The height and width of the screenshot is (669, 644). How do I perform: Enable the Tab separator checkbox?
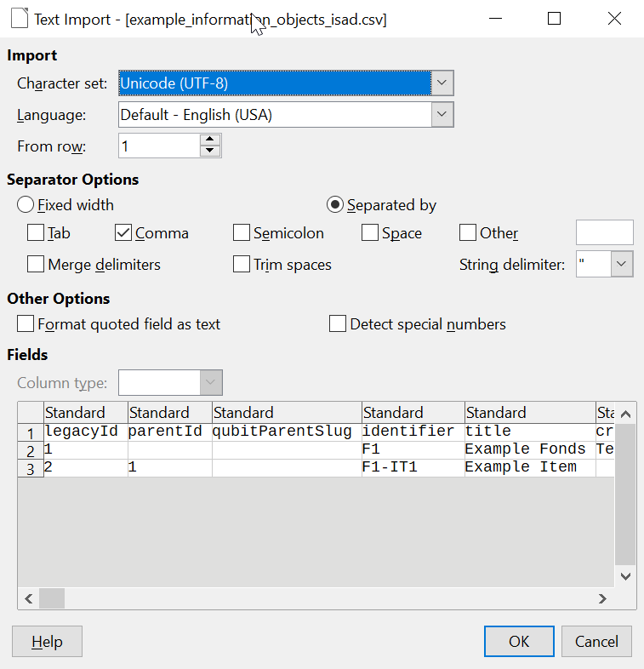(37, 233)
